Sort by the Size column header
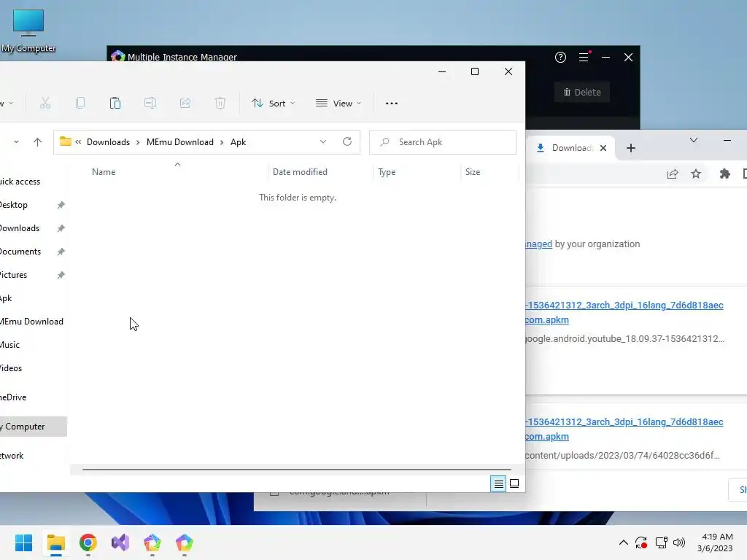This screenshot has width=747, height=560. pyautogui.click(x=473, y=172)
